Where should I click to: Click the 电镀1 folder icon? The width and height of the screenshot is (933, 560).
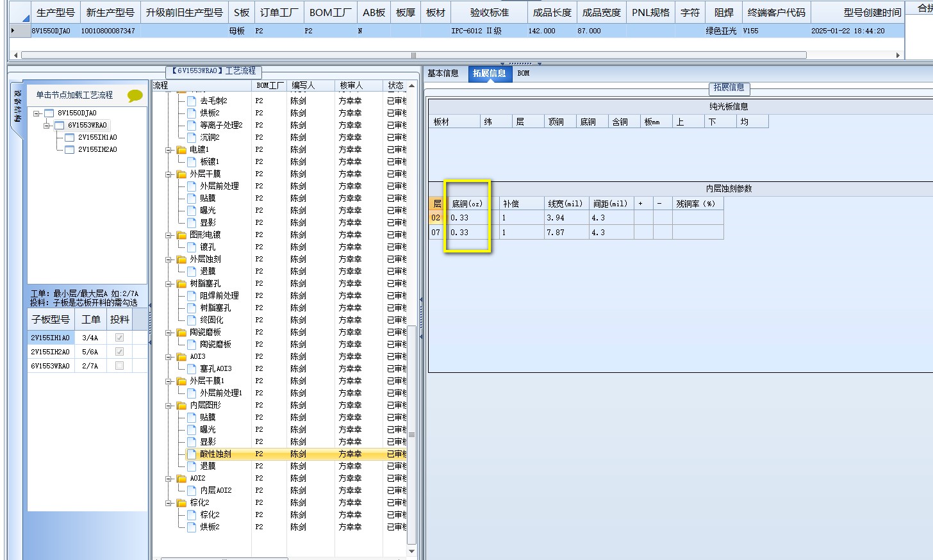click(x=181, y=149)
